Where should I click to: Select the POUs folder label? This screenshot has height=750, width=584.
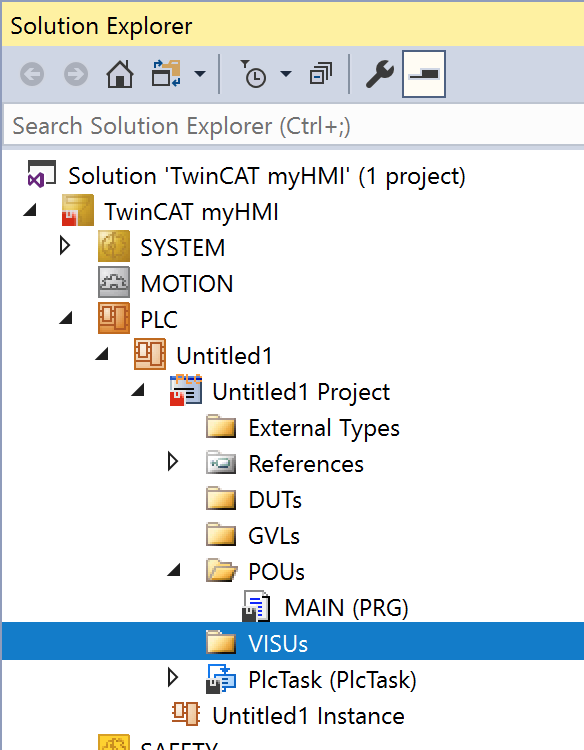pos(276,572)
